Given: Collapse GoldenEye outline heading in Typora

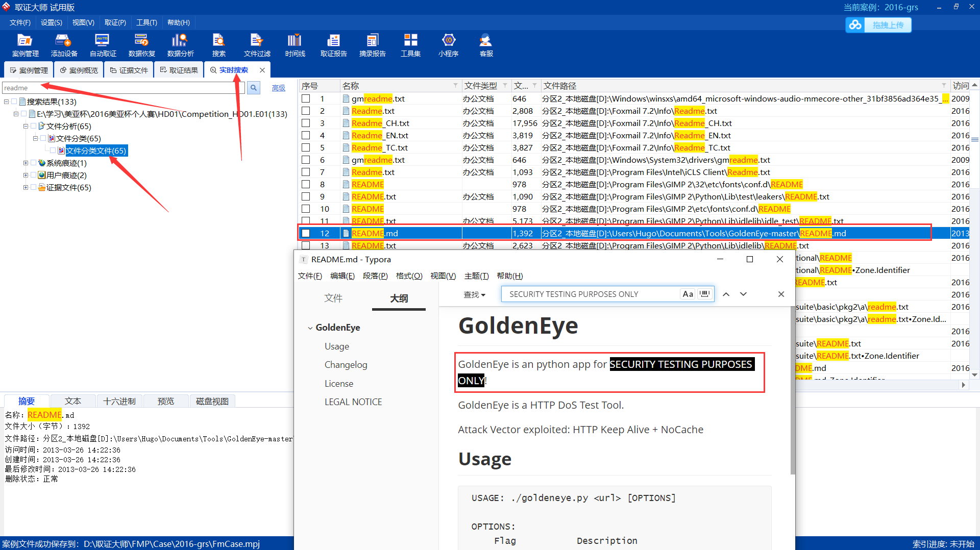Looking at the screenshot, I should [x=310, y=328].
